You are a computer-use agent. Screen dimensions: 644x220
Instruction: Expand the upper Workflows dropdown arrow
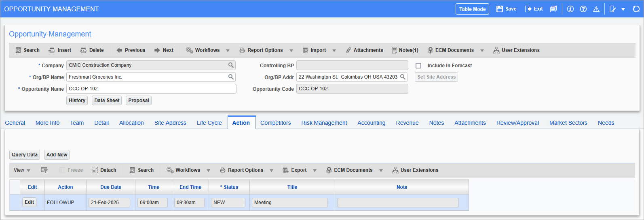pyautogui.click(x=228, y=51)
